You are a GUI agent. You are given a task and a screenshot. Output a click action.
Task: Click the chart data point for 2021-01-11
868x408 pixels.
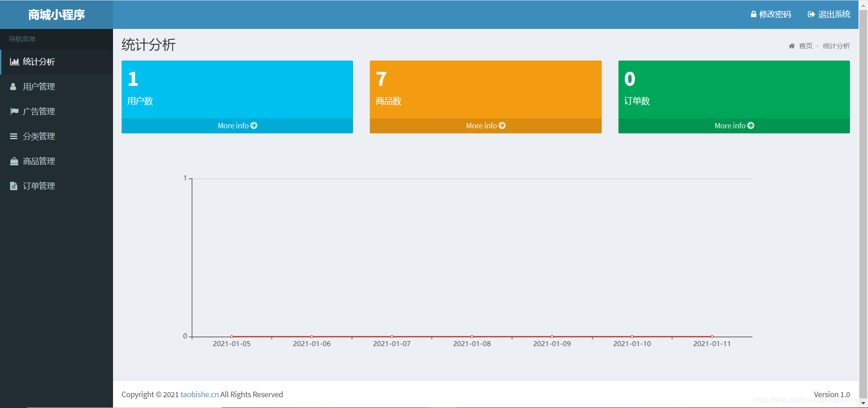pos(712,337)
